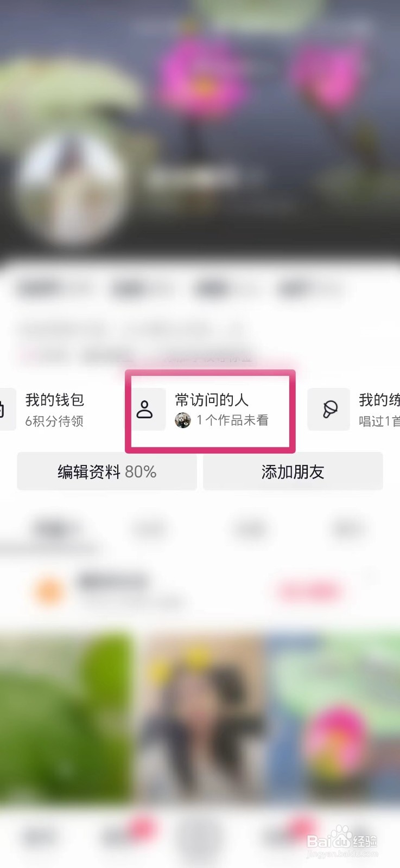Screen dimensions: 400x868
Task: Tap the pink button above the video grid
Action: click(x=310, y=591)
